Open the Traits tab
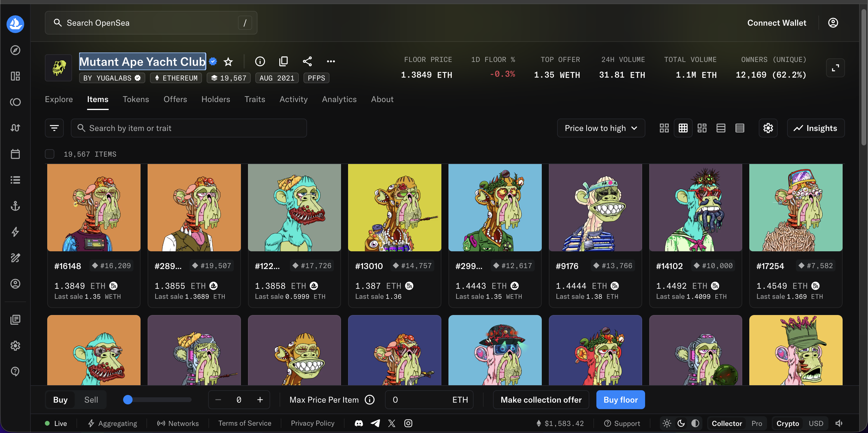The width and height of the screenshot is (868, 433). (x=254, y=99)
